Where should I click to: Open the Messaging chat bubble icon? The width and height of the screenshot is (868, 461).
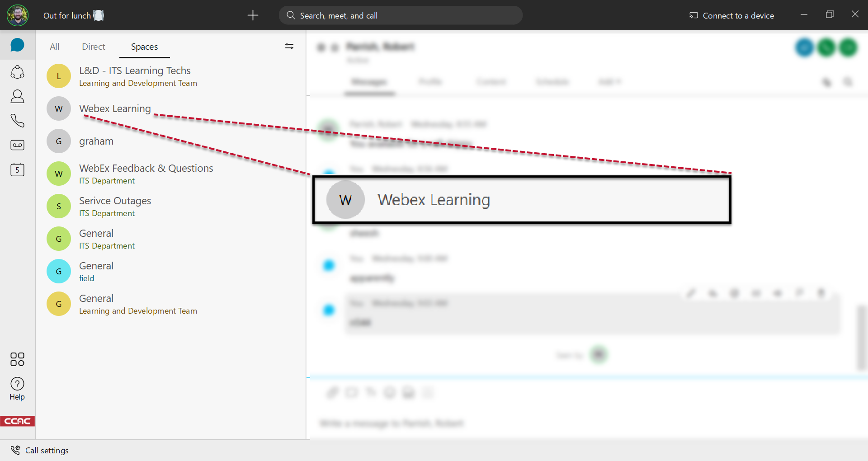[x=17, y=45]
